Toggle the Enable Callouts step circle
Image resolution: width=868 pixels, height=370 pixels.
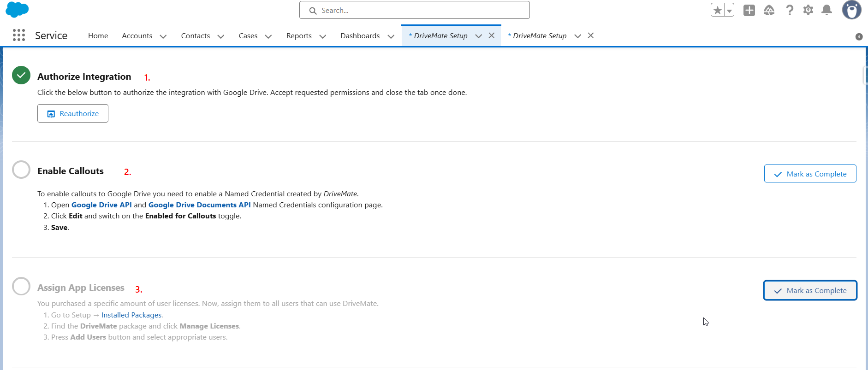21,170
